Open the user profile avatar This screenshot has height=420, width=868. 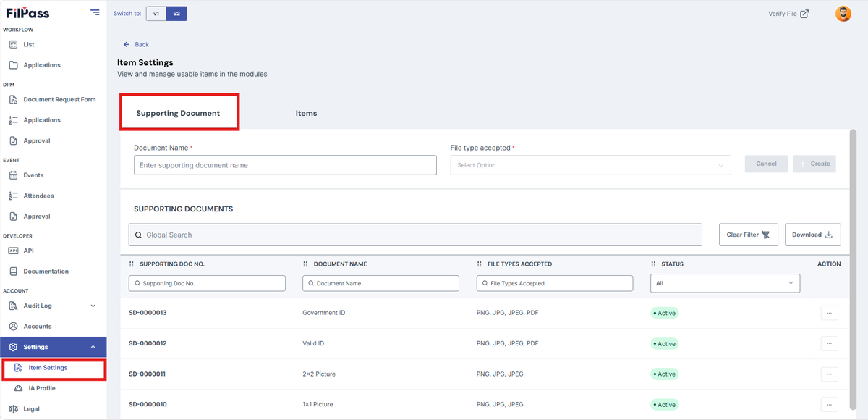(843, 14)
